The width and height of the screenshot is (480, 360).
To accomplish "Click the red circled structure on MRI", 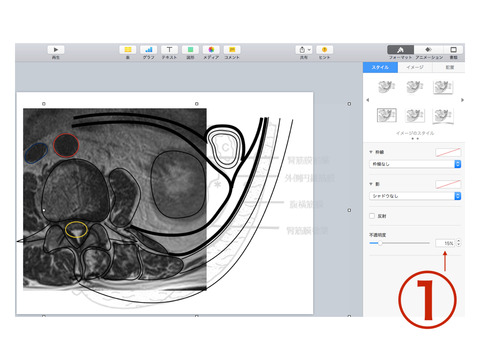I will pos(66,145).
